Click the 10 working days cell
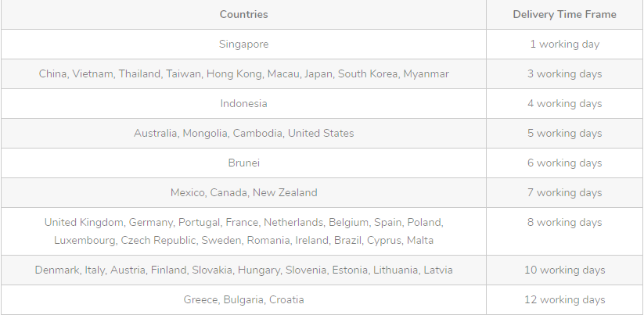The image size is (644, 315). pos(565,270)
